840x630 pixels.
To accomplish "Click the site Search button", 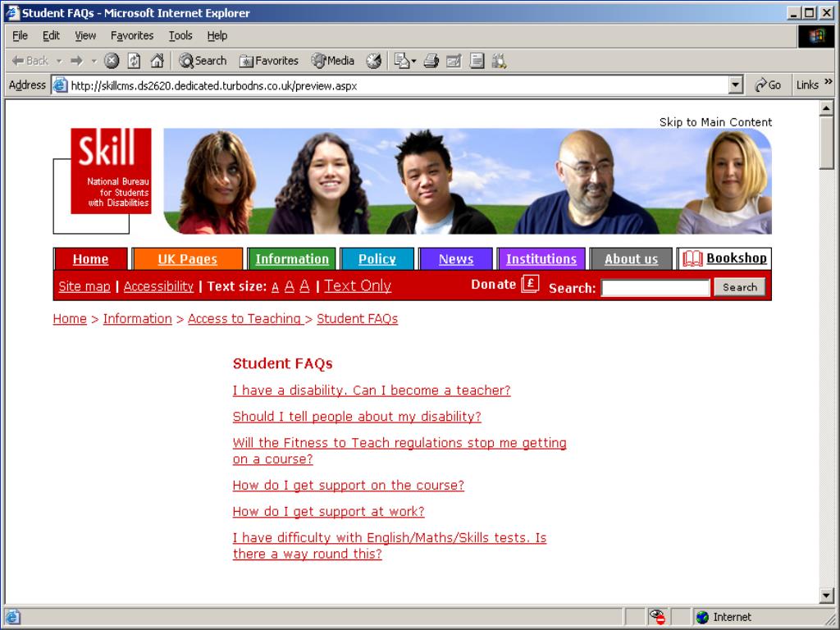I will [x=740, y=287].
